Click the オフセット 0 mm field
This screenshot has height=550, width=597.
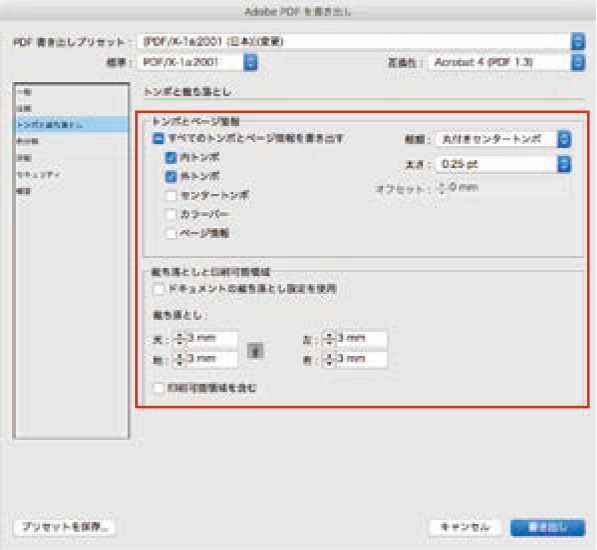(508, 188)
